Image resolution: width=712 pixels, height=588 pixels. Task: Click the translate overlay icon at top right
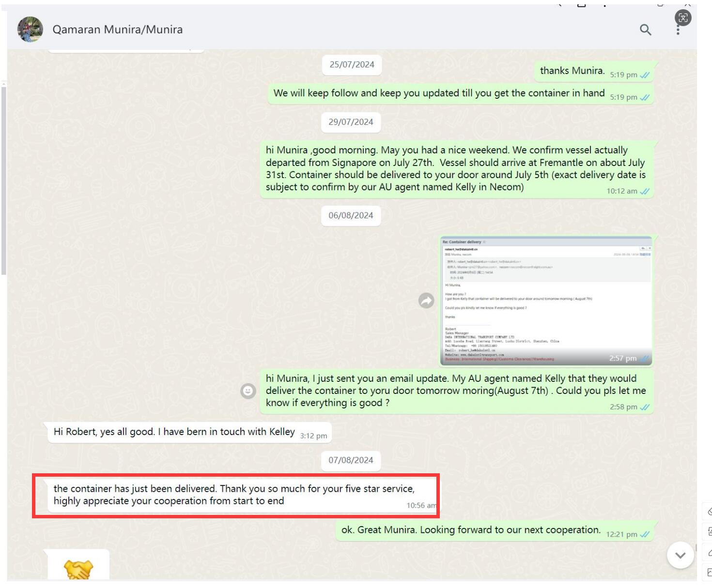(683, 18)
